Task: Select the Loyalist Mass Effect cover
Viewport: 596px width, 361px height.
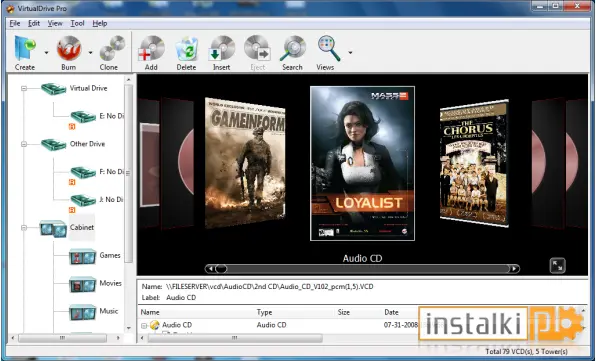Action: point(362,163)
